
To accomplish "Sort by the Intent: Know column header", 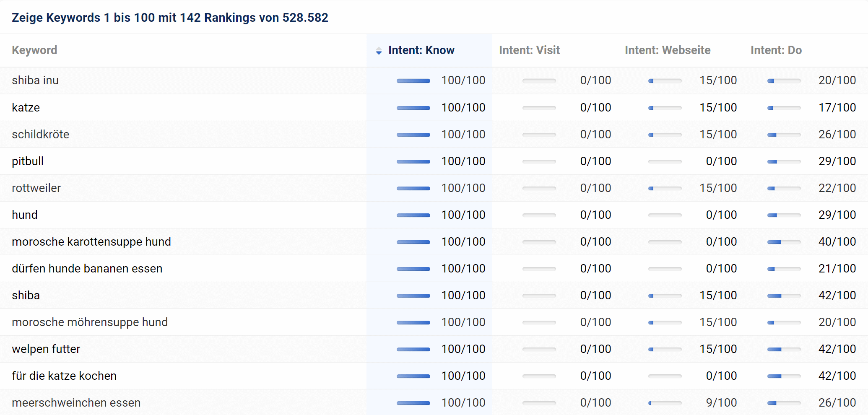I will click(421, 50).
